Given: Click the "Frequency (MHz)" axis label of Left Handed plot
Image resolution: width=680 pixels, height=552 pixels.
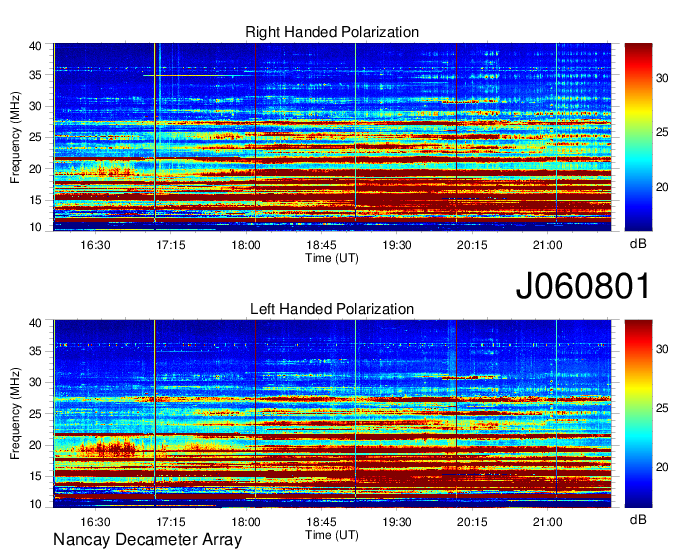Looking at the screenshot, I should [x=15, y=414].
